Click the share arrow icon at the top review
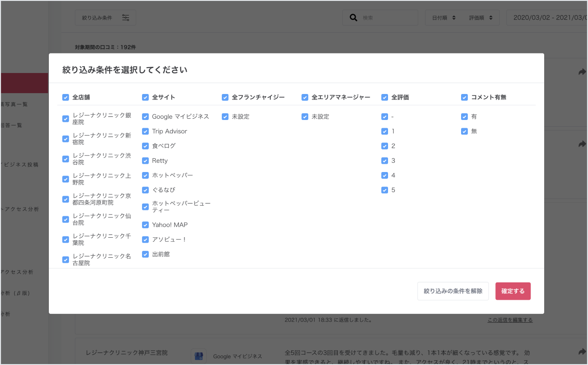588x365 pixels. click(582, 72)
